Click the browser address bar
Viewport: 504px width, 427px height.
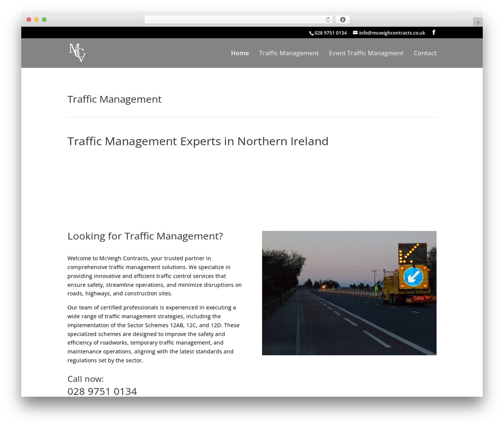point(238,19)
